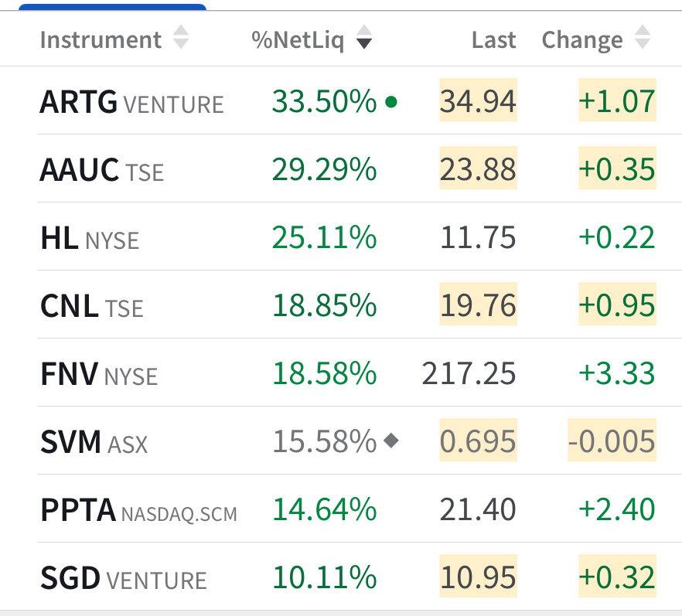Click the gray diamond next to SVM's 15.58%
The width and height of the screenshot is (682, 616).
pos(391,441)
